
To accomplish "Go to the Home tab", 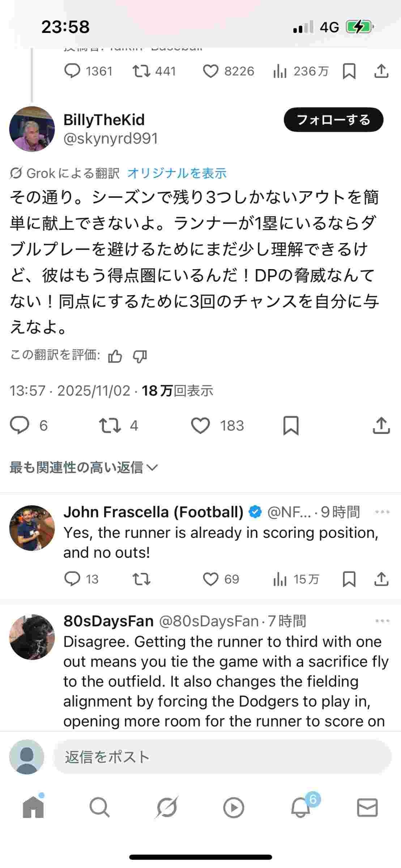I will [33, 807].
